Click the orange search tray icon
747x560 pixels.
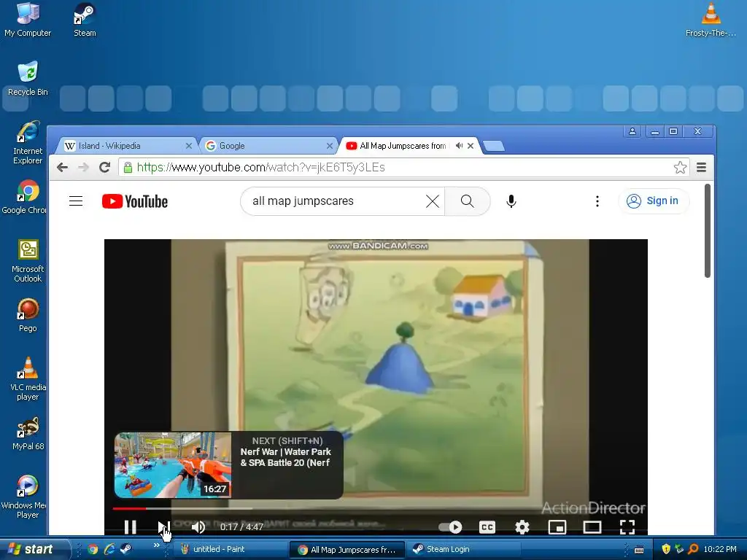[693, 550]
